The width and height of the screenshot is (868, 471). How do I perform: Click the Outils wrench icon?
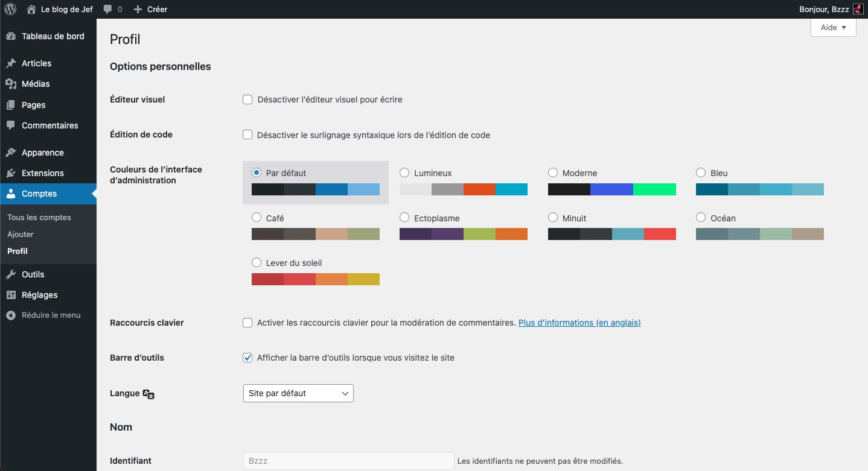tap(11, 274)
